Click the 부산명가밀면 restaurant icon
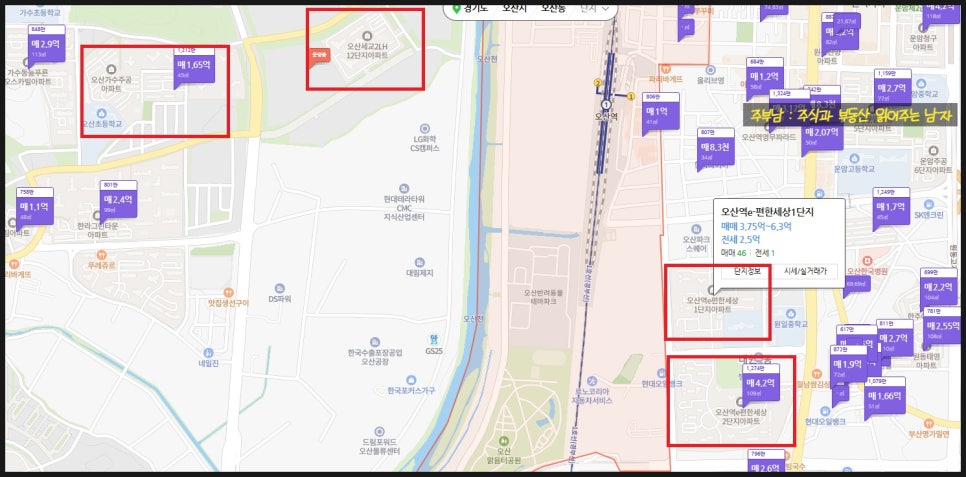 pos(928,423)
